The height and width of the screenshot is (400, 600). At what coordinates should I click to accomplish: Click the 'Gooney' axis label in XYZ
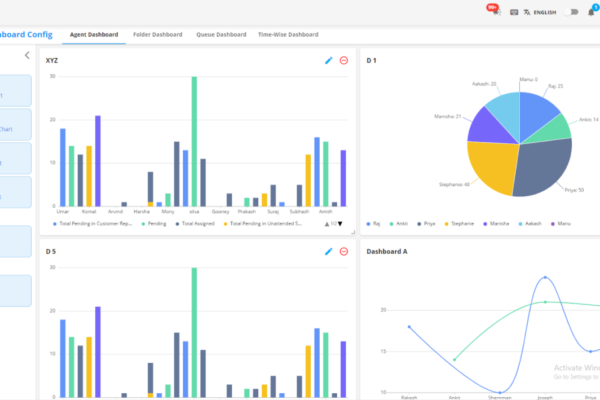[x=220, y=211]
